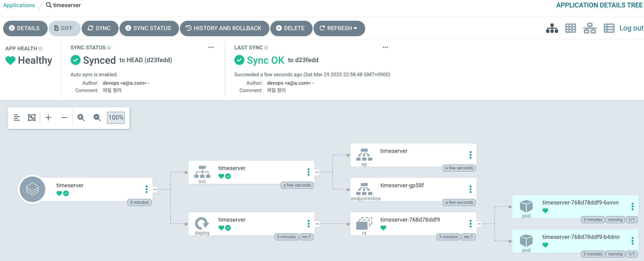
Task: Click the SYNC button
Action: (100, 28)
